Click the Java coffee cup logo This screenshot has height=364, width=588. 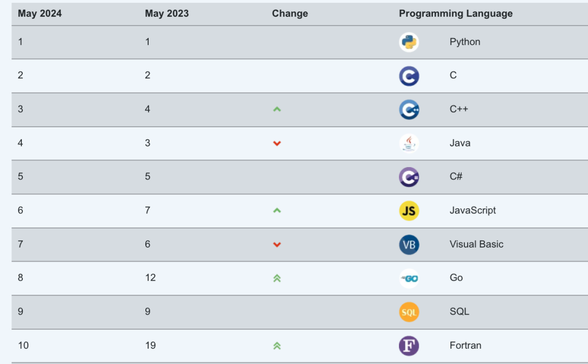point(409,144)
